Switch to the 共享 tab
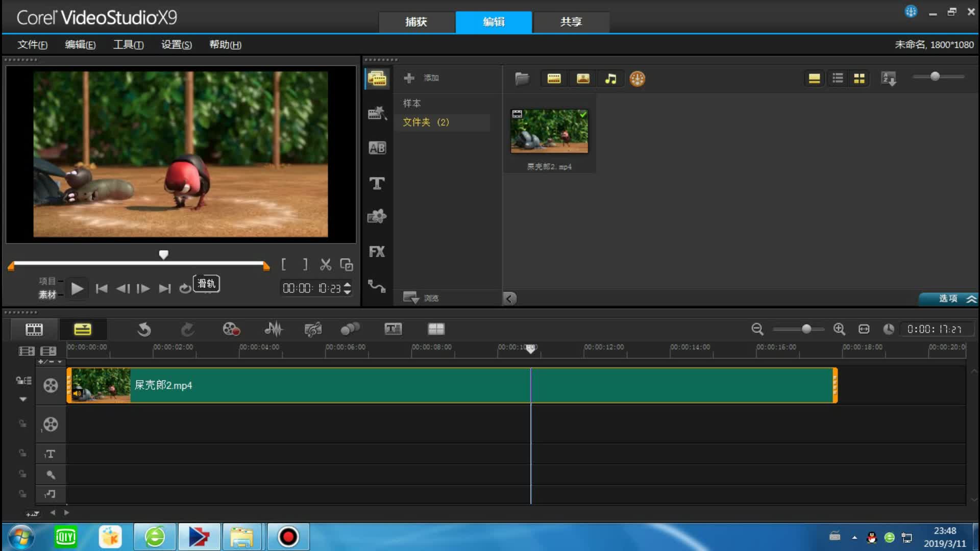Image resolution: width=980 pixels, height=551 pixels. pos(571,22)
